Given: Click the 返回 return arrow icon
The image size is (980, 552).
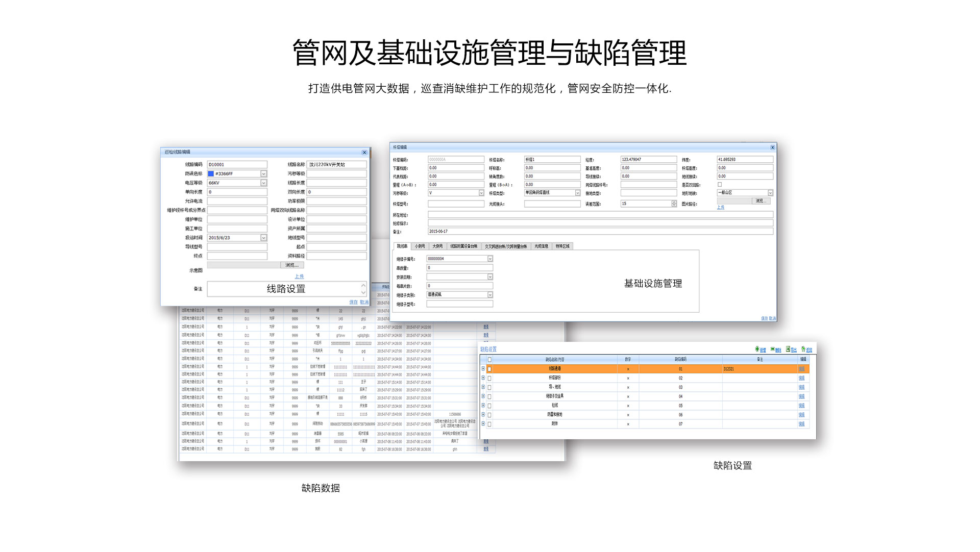Looking at the screenshot, I should click(803, 349).
